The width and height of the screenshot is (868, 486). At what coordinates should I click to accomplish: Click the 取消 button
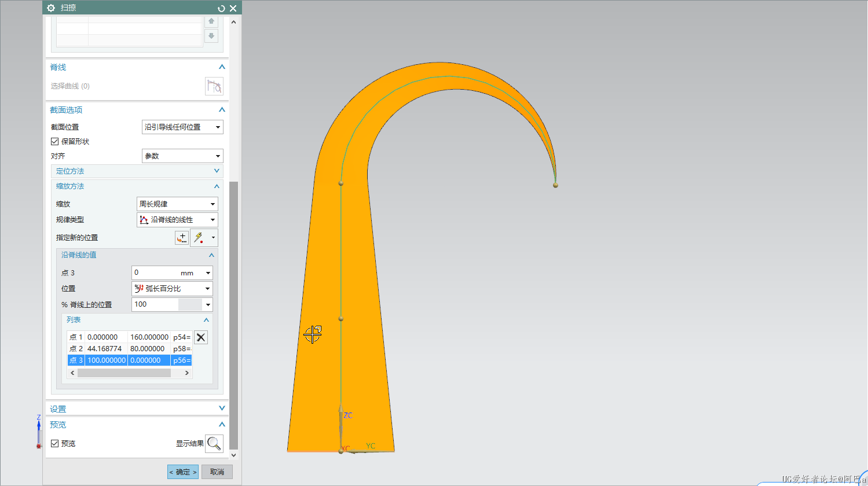217,472
